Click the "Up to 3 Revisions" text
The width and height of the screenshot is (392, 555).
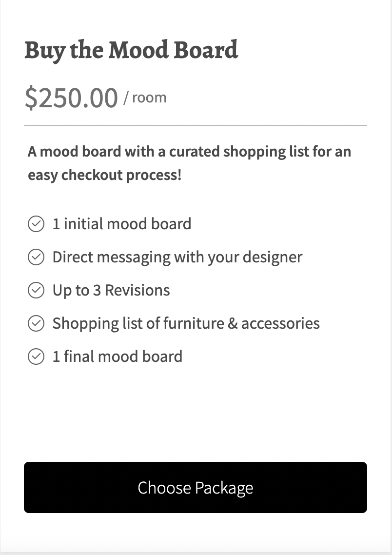coord(111,290)
